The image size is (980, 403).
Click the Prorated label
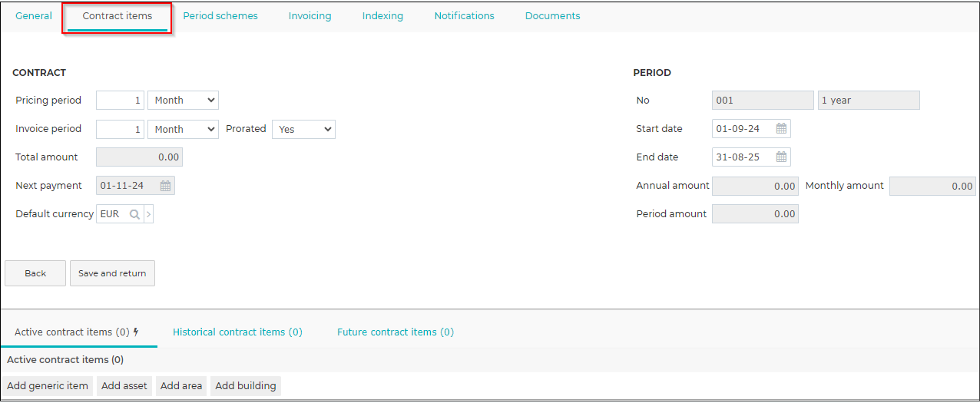(x=246, y=129)
